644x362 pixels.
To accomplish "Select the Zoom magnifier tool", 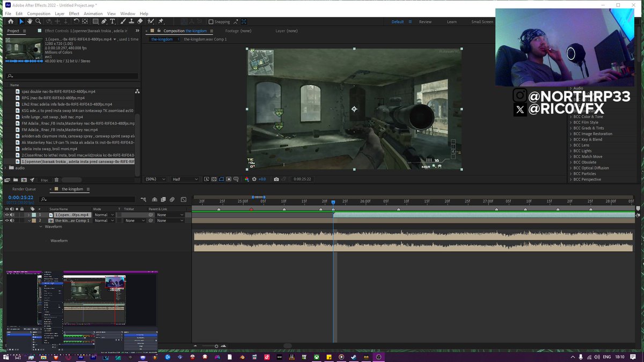I will point(38,21).
